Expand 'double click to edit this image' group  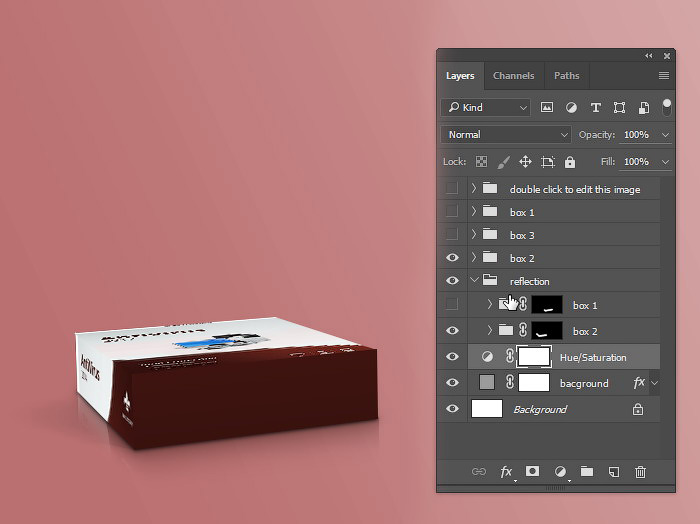click(474, 188)
